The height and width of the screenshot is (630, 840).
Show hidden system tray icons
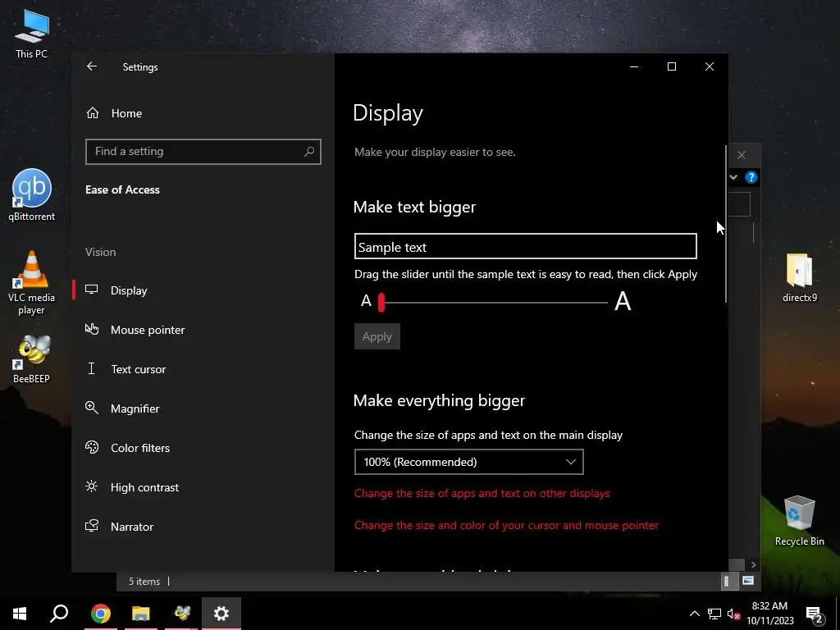694,614
